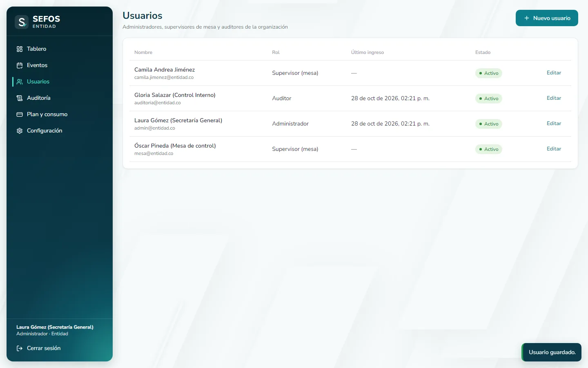Click the Activo badge for Laura Gómez
The width and height of the screenshot is (588, 368).
(x=488, y=124)
